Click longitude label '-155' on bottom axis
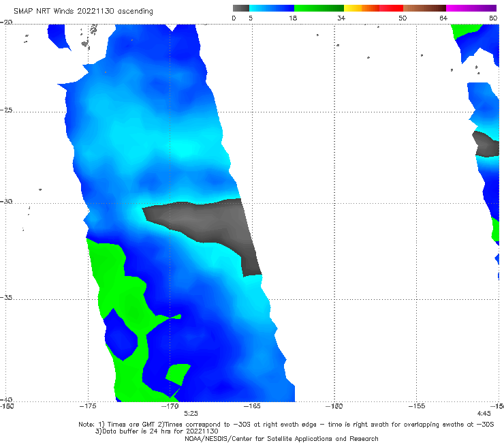The image size is (504, 443). pyautogui.click(x=417, y=406)
